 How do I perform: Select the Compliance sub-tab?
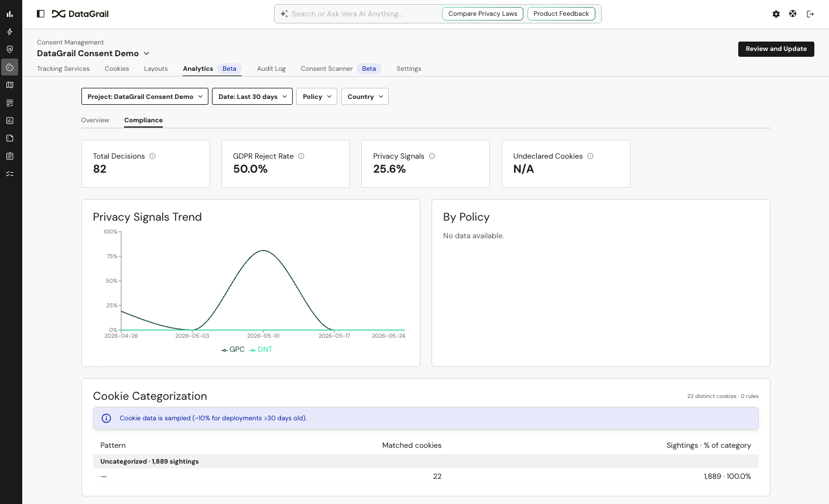coord(143,120)
